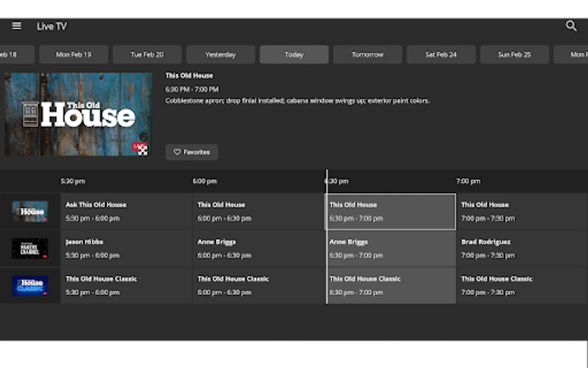Select the This Old House Classic channel logo
This screenshot has width=588, height=368.
[30, 285]
